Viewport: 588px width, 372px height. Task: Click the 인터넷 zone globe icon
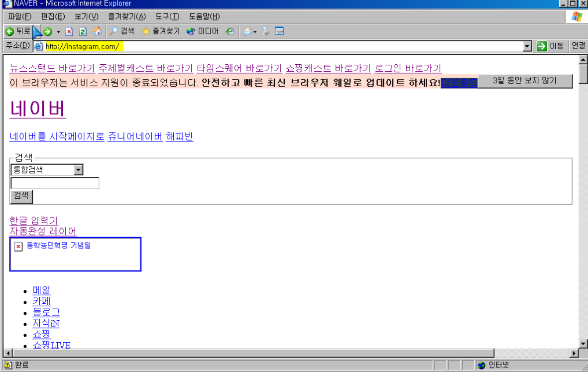point(481,365)
